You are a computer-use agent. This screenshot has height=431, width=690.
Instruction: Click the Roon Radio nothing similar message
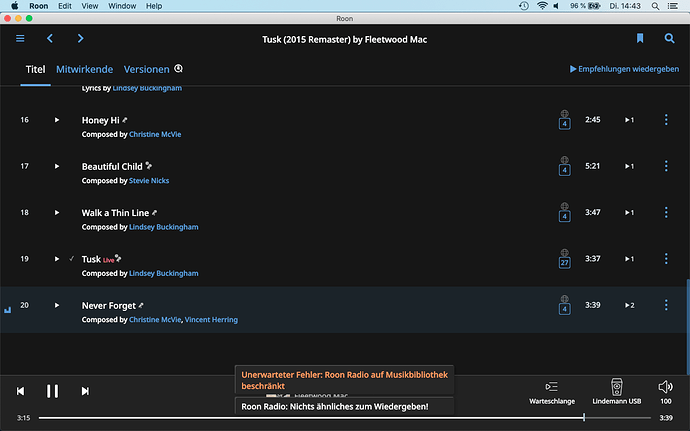[x=345, y=406]
